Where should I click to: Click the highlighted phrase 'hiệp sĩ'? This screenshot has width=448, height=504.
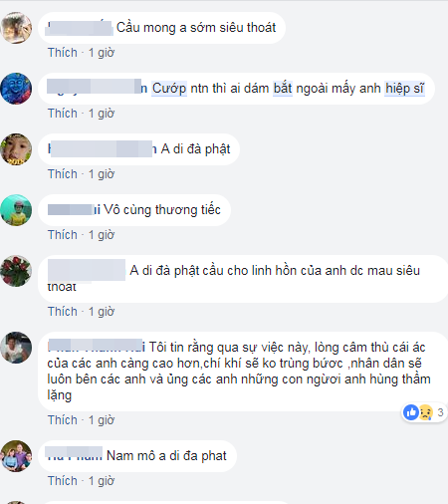pos(404,89)
